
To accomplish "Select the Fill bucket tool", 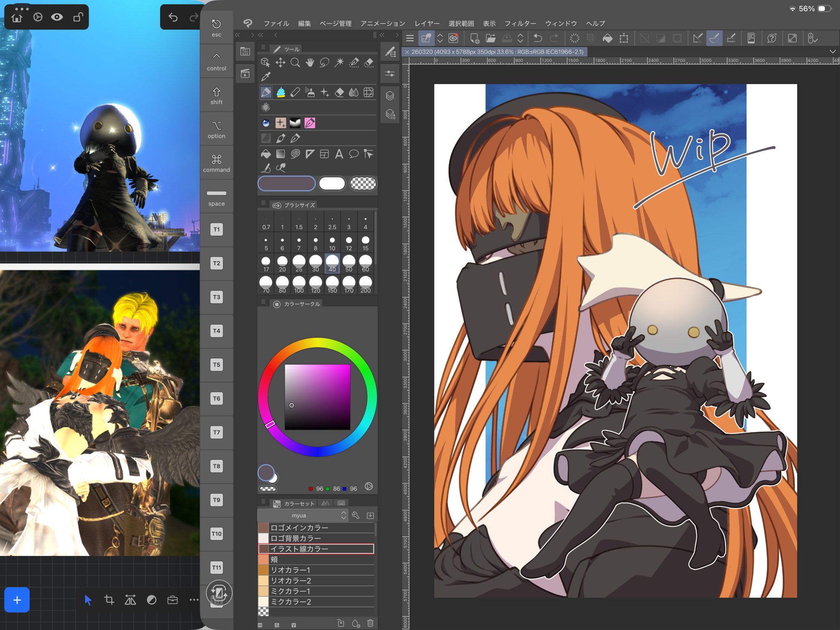I will pyautogui.click(x=266, y=154).
